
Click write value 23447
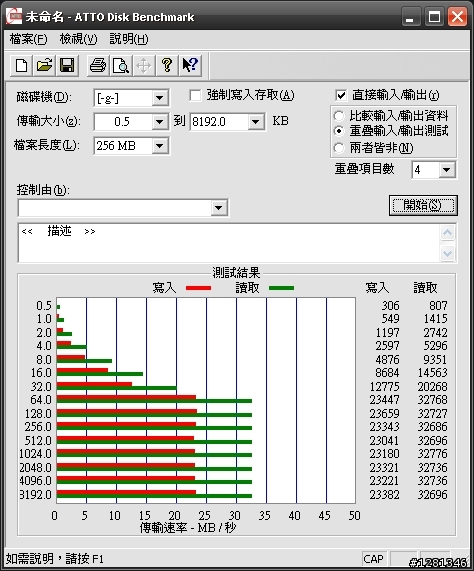coord(384,400)
